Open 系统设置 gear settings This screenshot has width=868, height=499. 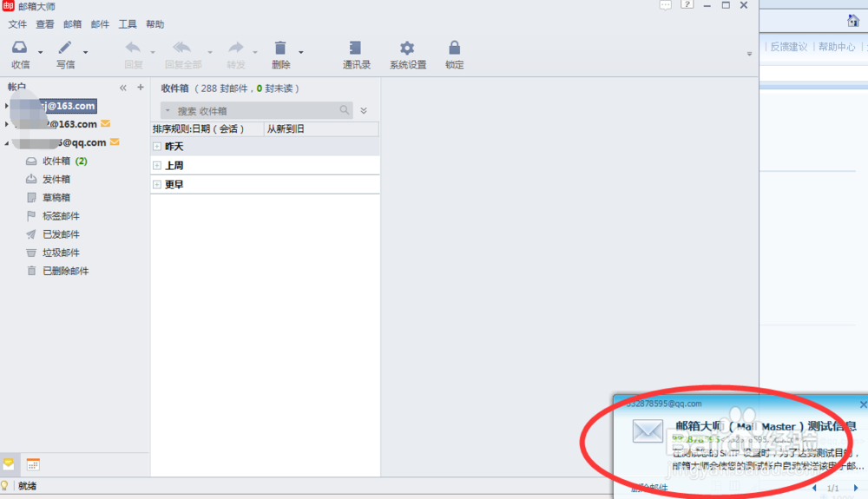click(407, 54)
